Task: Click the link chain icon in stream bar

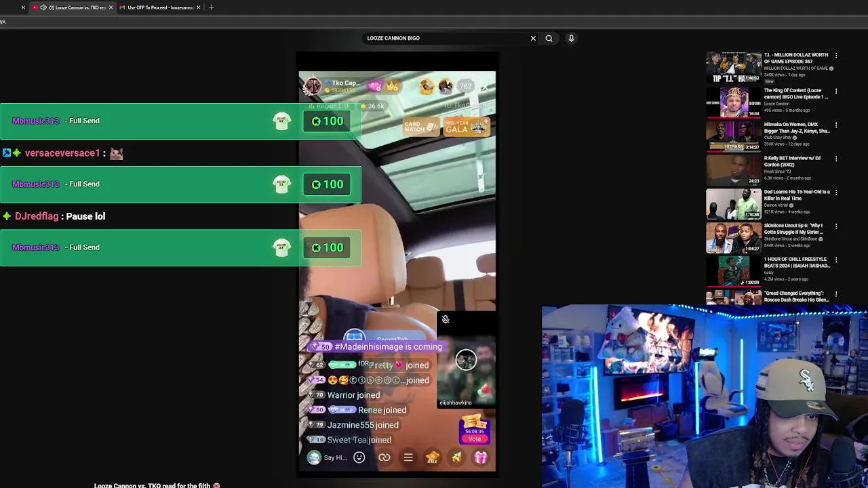Action: [384, 457]
